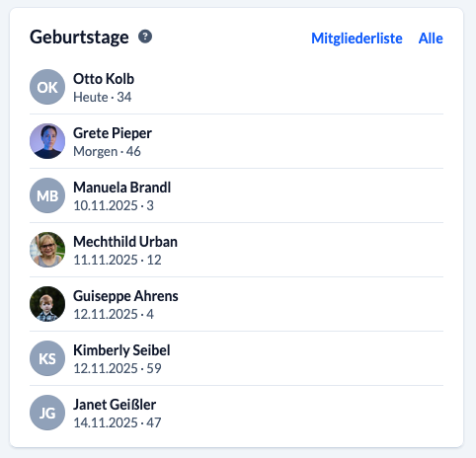Click the Geburtstage heading
This screenshot has height=458, width=476.
coord(79,38)
